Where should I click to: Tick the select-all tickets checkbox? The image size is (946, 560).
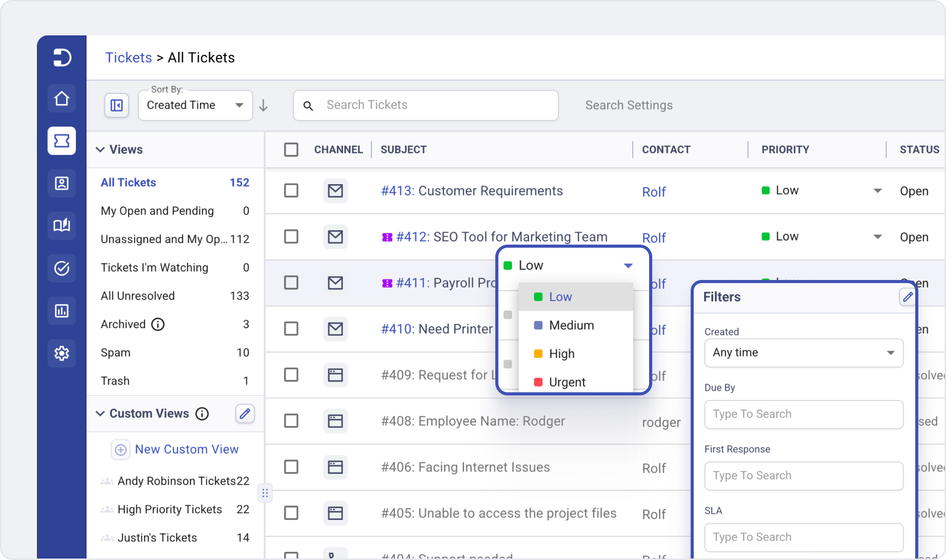coord(291,150)
